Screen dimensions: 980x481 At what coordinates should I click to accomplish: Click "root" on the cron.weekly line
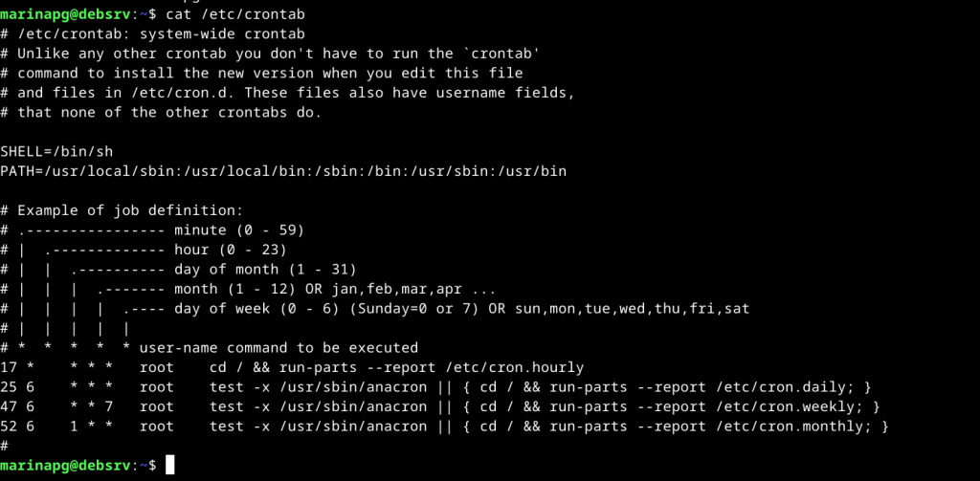point(156,406)
